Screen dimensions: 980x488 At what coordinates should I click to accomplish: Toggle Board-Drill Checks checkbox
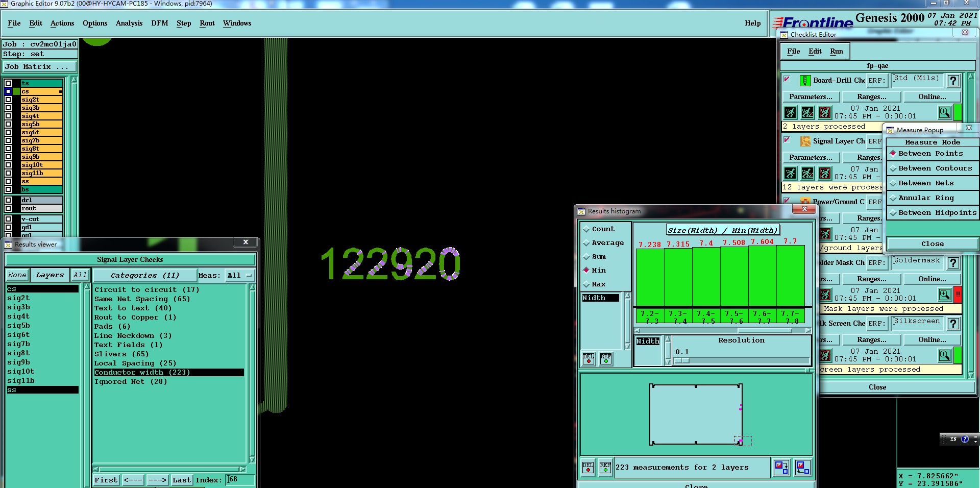tap(787, 79)
